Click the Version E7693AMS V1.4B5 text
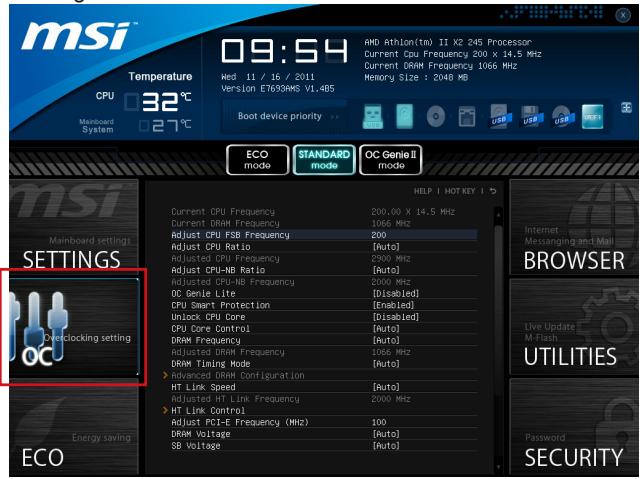Viewport: 640px width, 479px height. click(x=278, y=89)
